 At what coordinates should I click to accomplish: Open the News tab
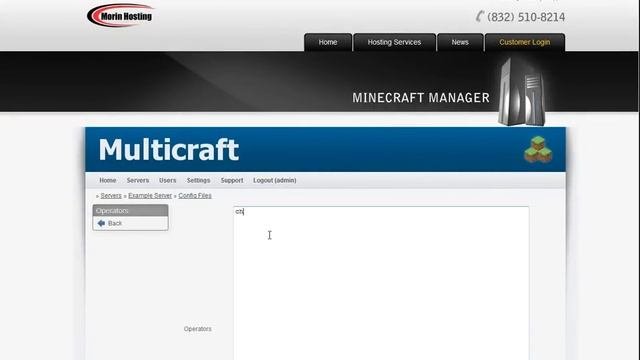point(460,42)
